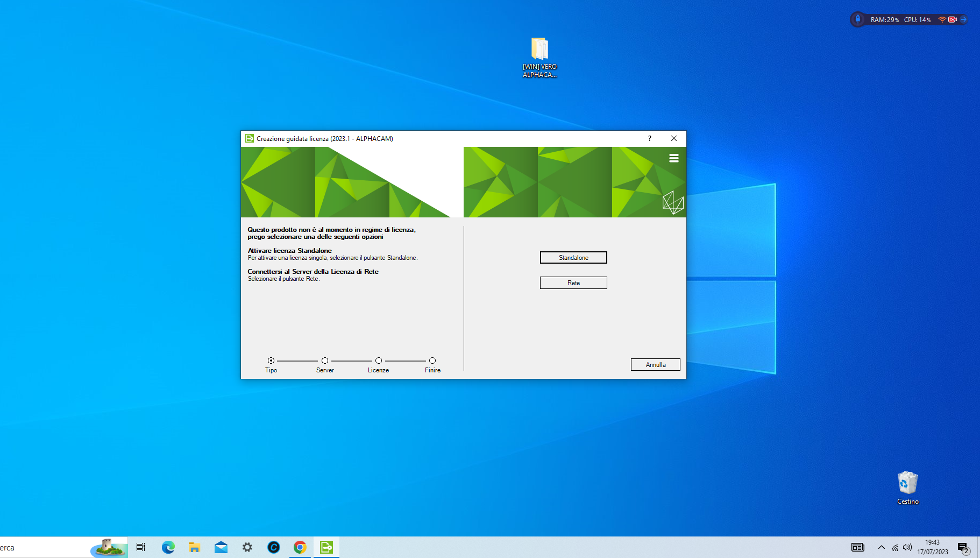Open the blue circular C app in the taskbar
Image resolution: width=980 pixels, height=558 pixels.
(x=273, y=547)
